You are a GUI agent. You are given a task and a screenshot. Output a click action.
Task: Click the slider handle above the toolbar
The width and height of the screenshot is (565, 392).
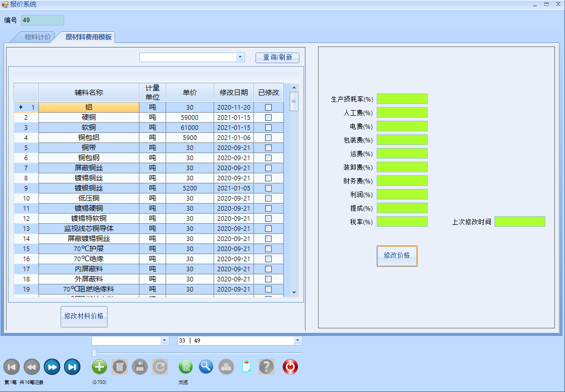(x=94, y=353)
